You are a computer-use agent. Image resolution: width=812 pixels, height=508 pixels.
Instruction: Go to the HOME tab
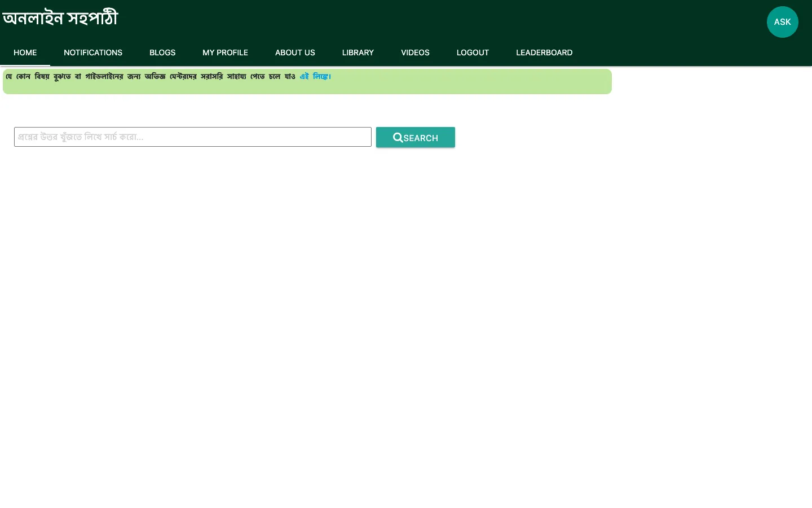pos(25,52)
